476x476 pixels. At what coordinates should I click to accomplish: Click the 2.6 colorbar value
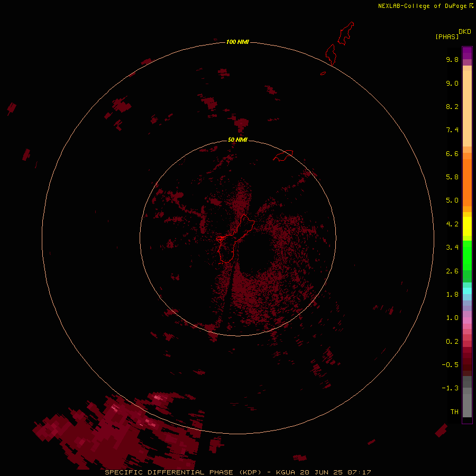pos(452,271)
